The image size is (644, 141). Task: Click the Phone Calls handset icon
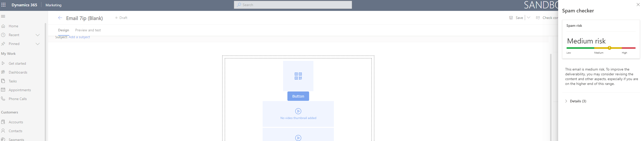(3, 99)
